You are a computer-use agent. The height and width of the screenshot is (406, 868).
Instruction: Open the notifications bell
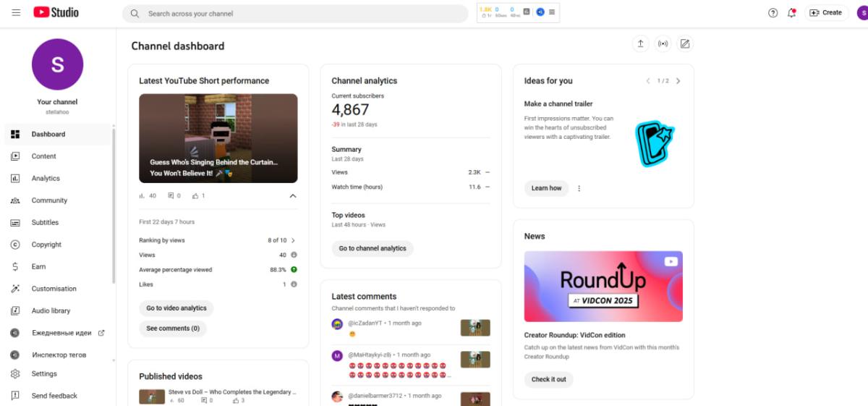tap(792, 13)
